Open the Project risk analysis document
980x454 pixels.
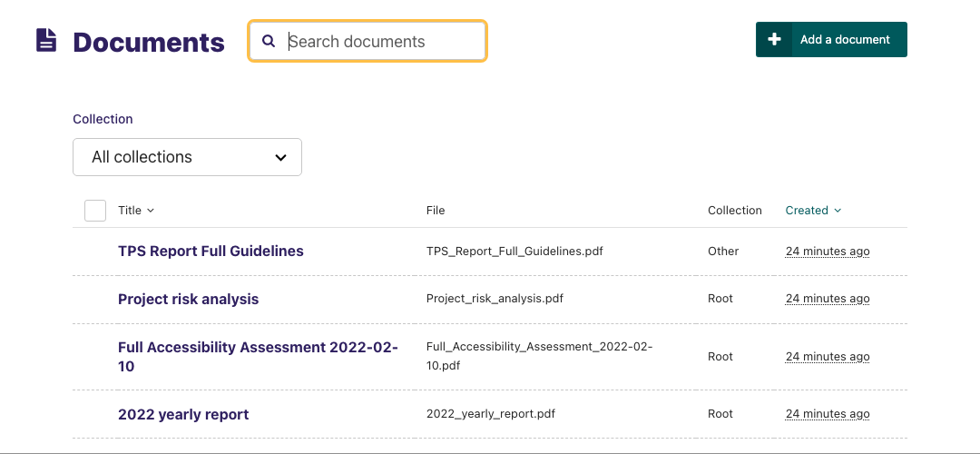click(x=188, y=300)
